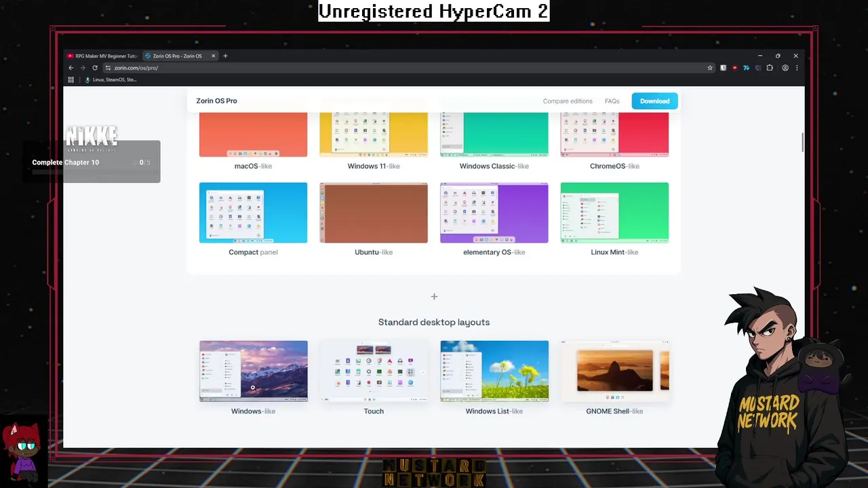Open the Chrome profile avatar icon
This screenshot has height=488, width=868.
(785, 68)
